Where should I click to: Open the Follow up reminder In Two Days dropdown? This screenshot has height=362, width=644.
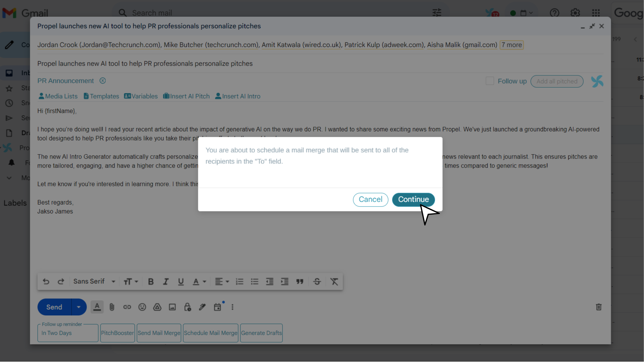click(68, 333)
